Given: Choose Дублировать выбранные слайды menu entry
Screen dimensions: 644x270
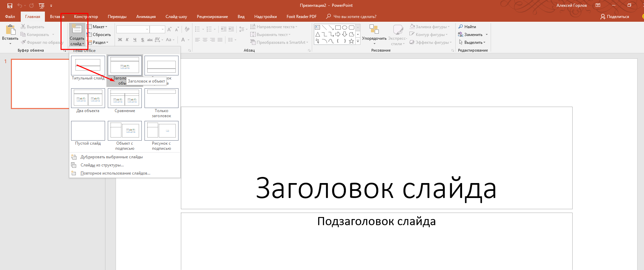Looking at the screenshot, I should [x=112, y=157].
